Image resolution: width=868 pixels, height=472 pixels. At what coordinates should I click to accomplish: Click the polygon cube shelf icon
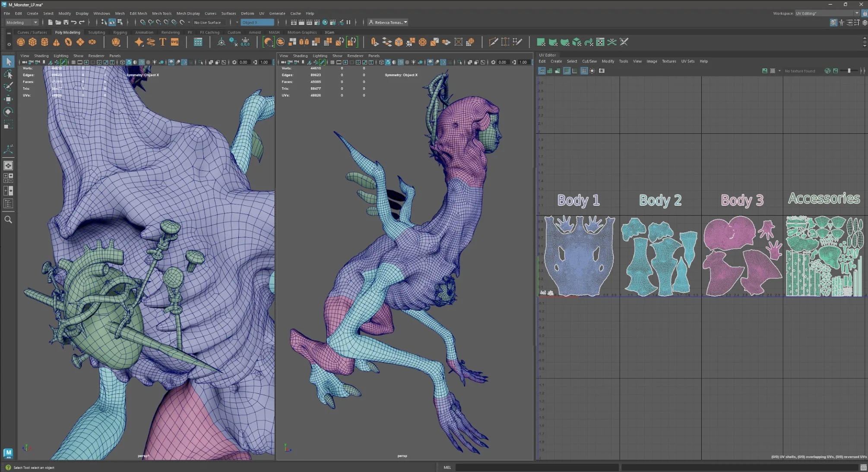coord(33,42)
